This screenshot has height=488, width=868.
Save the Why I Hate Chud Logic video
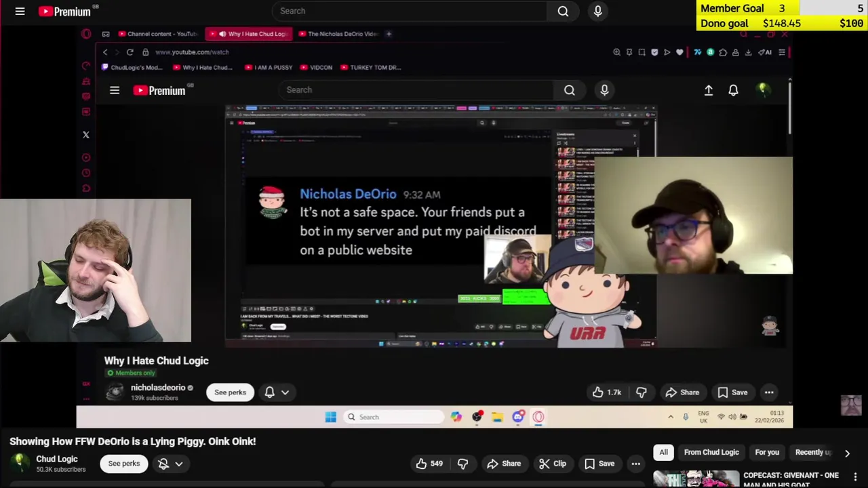click(732, 392)
